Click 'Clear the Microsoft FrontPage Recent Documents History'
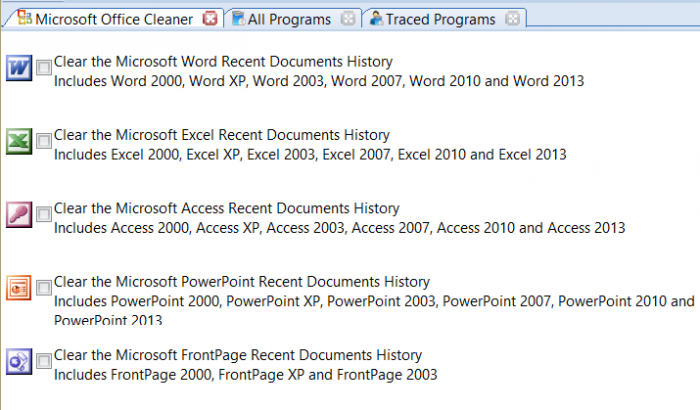This screenshot has height=410, width=700. [x=238, y=355]
